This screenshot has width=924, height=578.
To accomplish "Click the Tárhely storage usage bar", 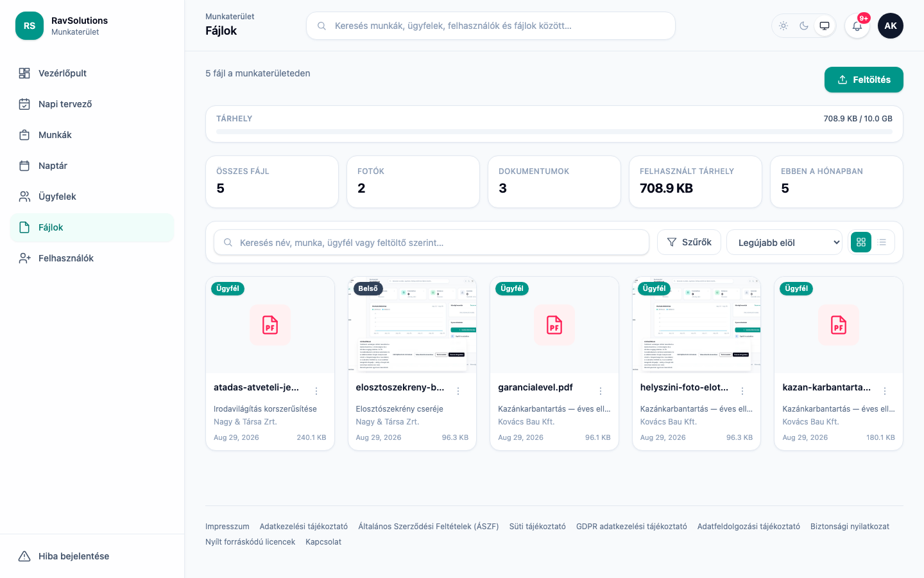I will coord(554,132).
